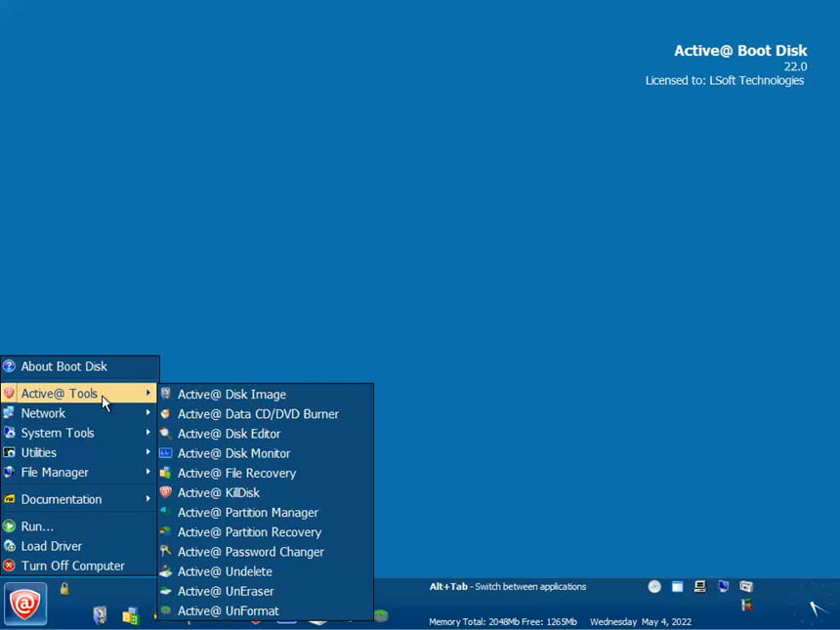Viewport: 840px width, 630px height.
Task: Expand the Documentation submenu arrow
Action: point(147,499)
